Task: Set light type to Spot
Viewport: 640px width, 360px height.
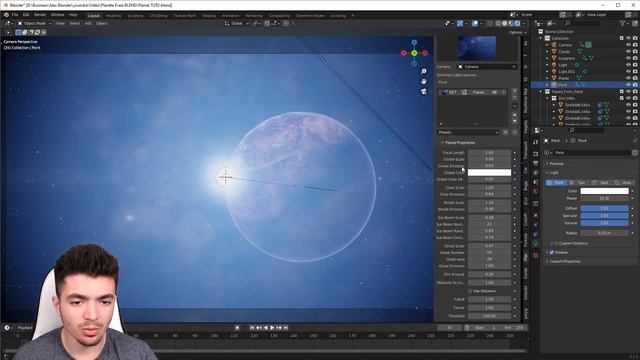Action: click(601, 182)
